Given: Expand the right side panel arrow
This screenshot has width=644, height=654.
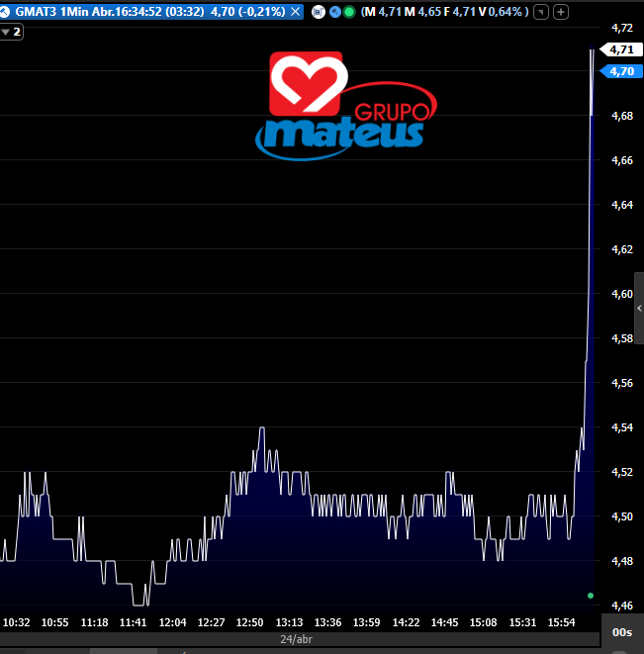Looking at the screenshot, I should point(639,309).
